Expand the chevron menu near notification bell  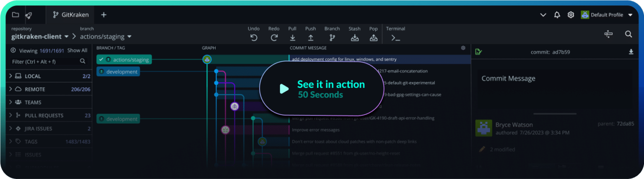[543, 15]
